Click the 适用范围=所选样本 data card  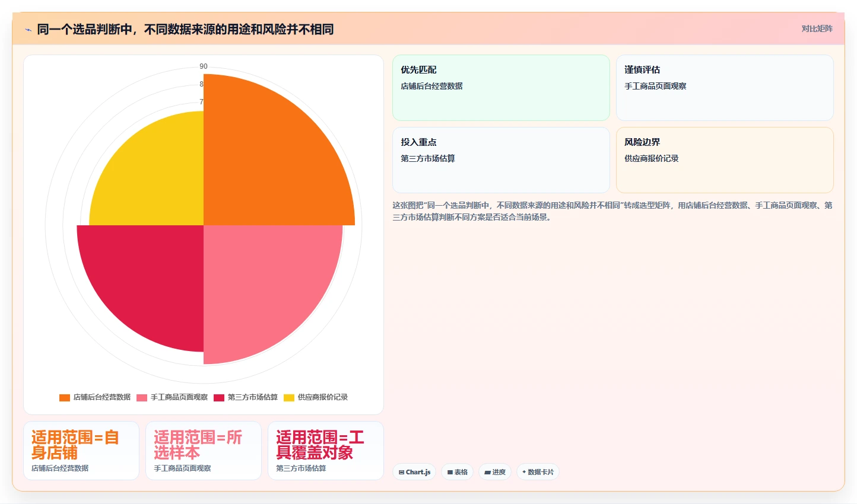tap(204, 451)
